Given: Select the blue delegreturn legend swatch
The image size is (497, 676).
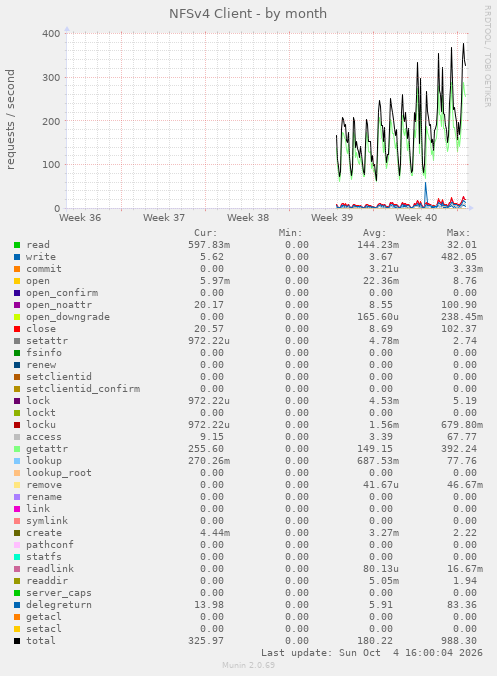Looking at the screenshot, I should (x=17, y=605).
